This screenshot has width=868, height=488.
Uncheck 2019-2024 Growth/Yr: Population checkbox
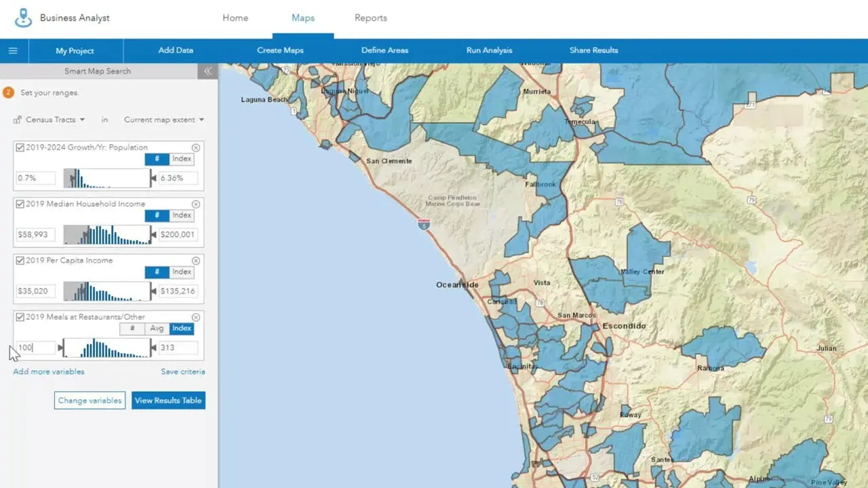click(20, 148)
